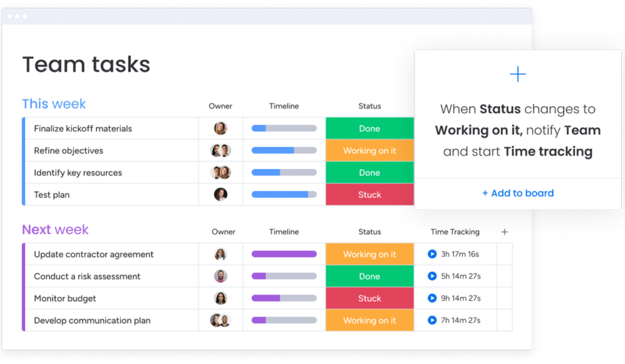Viewport: 625px width, 364px height.
Task: Click owner avatars for Develop communication plan
Action: [220, 320]
